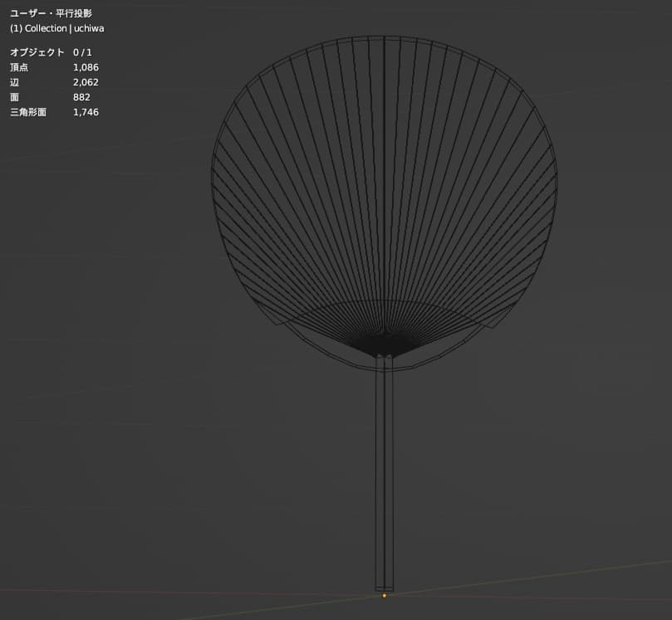Click the fan's lower-left paper corner
The width and height of the screenshot is (672, 620).
tap(260, 305)
